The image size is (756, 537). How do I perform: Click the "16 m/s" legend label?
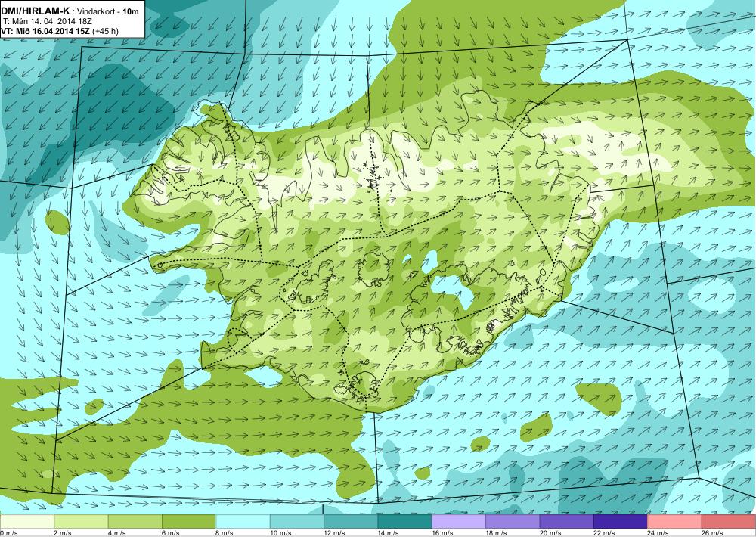(442, 533)
